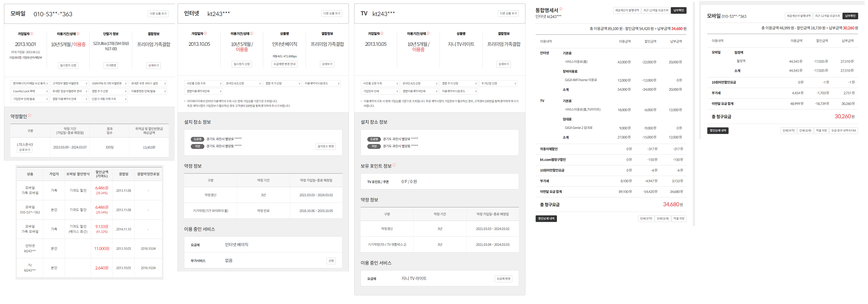Click info icon beside 보유 포인트 정보
The image size is (868, 304).
pyautogui.click(x=394, y=165)
